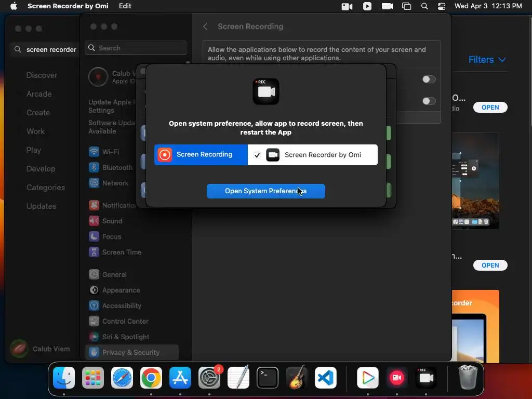Click the screen recorder app screenshot thumbnail

pyautogui.click(x=475, y=180)
